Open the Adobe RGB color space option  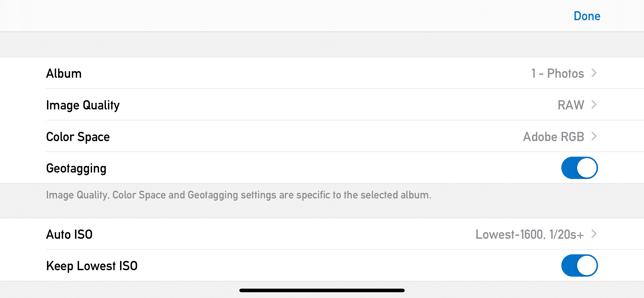tap(553, 137)
